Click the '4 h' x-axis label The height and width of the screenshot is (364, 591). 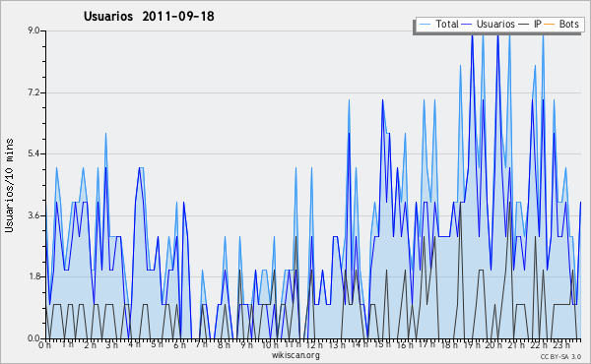(x=135, y=345)
